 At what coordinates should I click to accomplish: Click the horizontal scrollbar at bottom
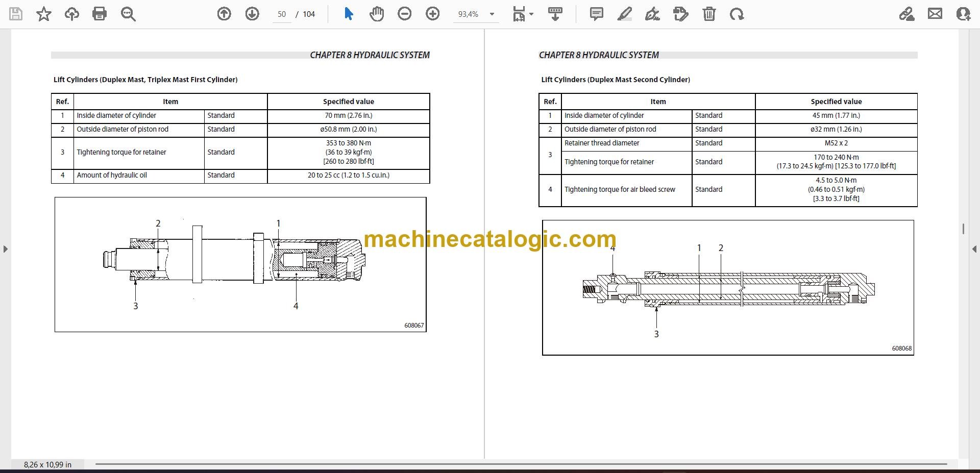[521, 464]
